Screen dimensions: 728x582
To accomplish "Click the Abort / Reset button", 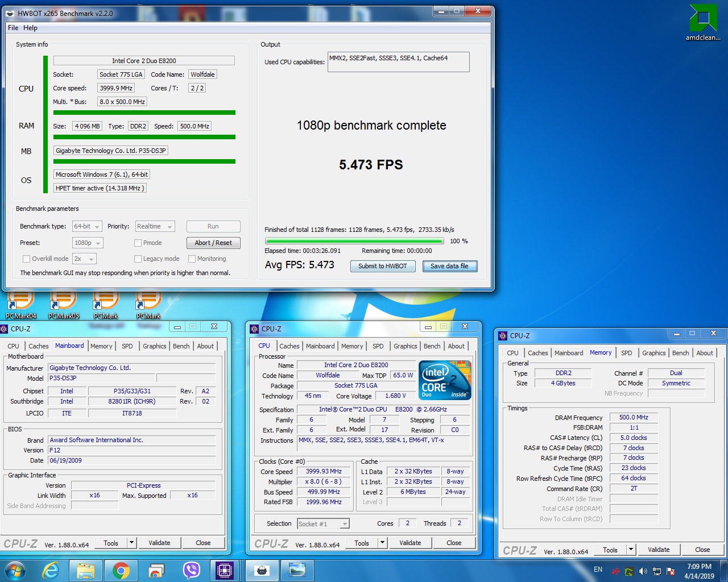I will point(213,243).
